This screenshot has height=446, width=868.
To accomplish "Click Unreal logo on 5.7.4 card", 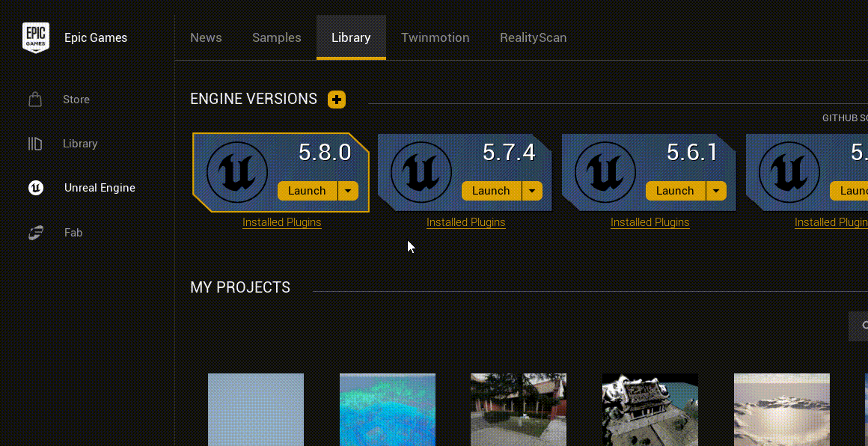I will [x=421, y=173].
